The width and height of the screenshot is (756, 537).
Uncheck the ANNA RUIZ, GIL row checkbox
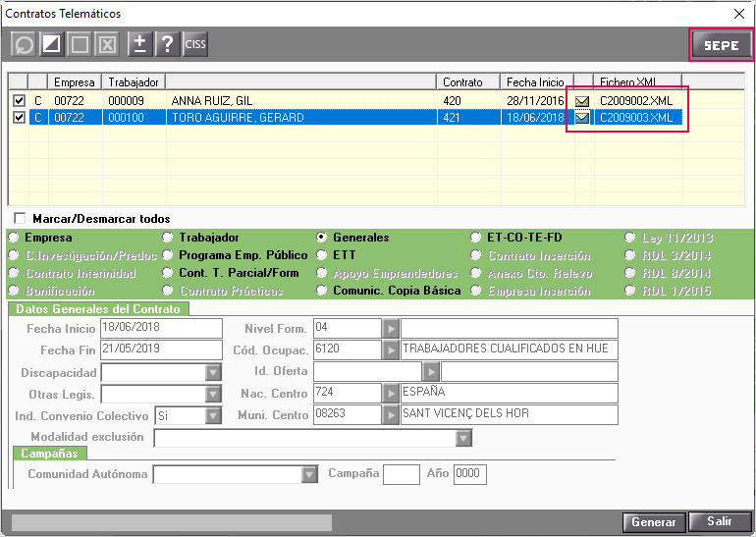click(19, 101)
